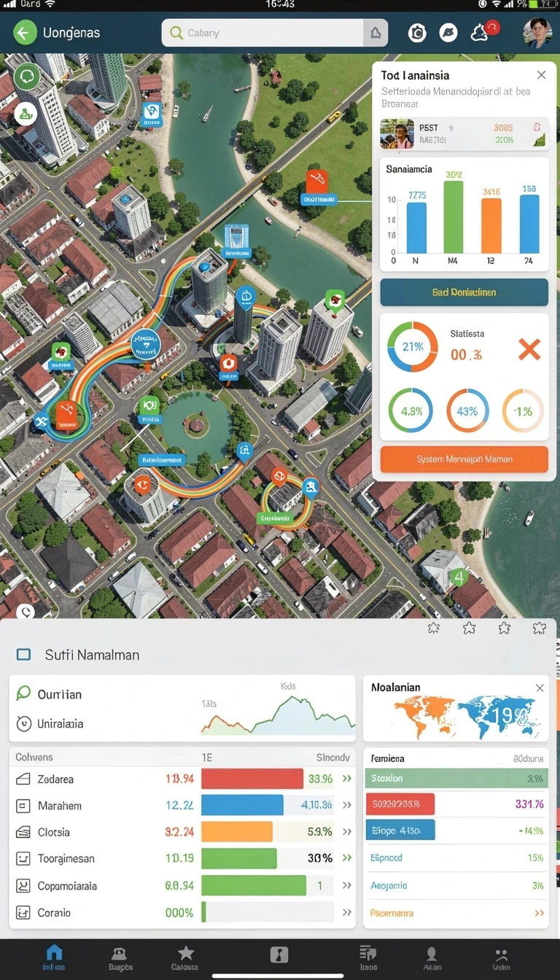Select the orange circle marker on rooftop
Screen dimensions: 560x980
[143, 483]
